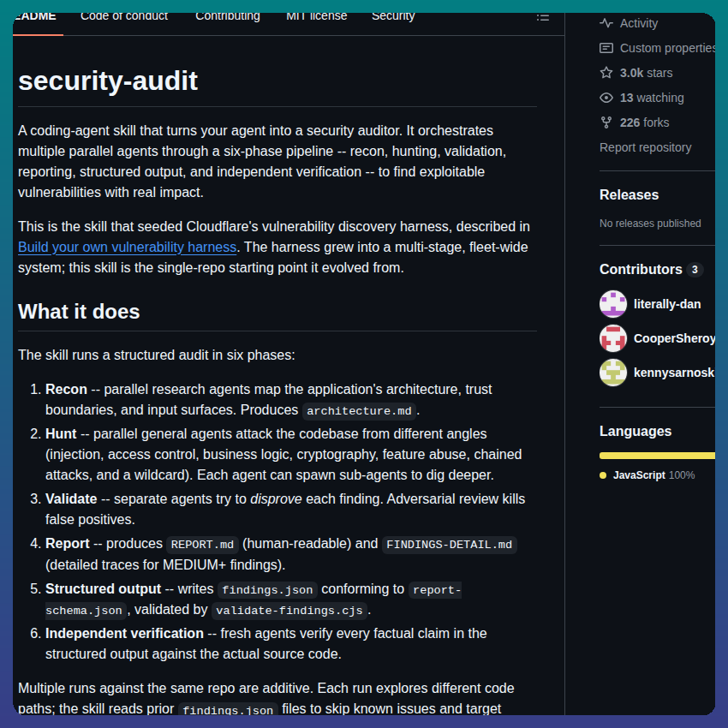Open CooperSheroy's profile name

pyautogui.click(x=674, y=338)
